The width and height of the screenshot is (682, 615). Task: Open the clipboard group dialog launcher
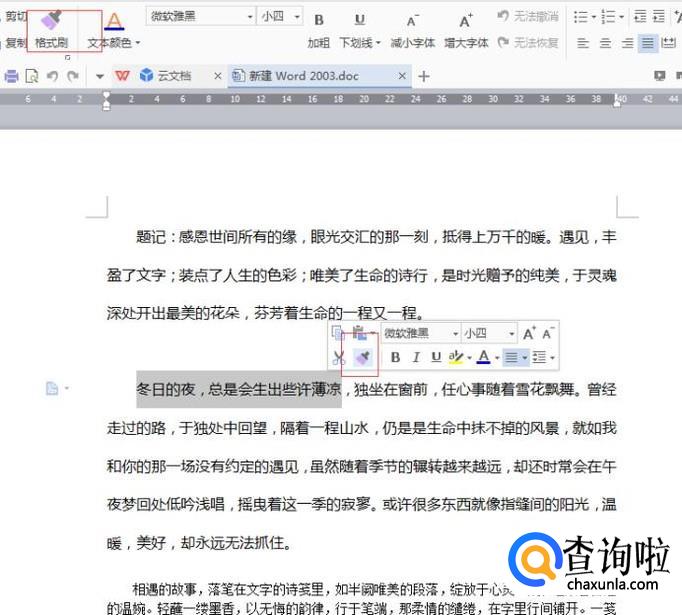(x=67, y=57)
